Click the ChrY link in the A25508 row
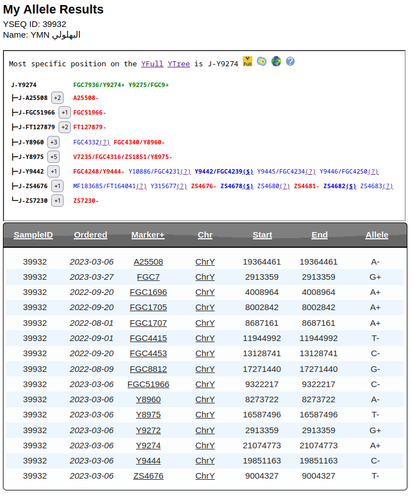Screen dimensions: 412x500 (x=205, y=262)
